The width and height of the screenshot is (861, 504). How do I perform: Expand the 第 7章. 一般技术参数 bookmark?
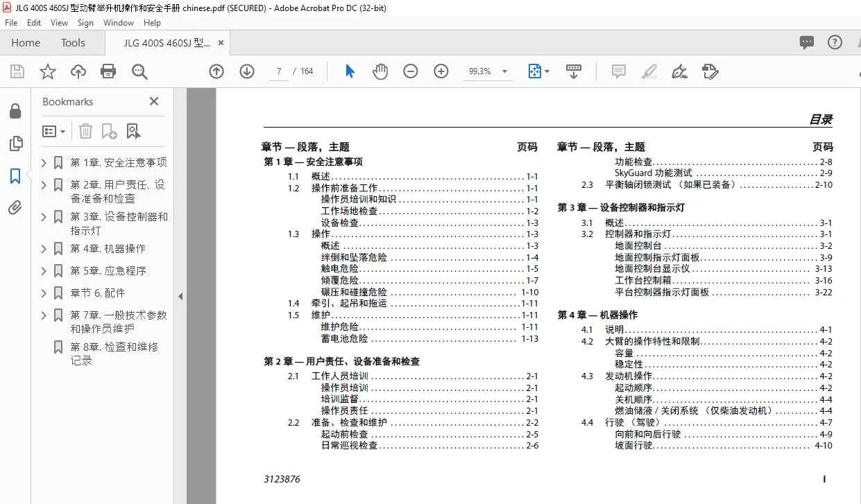44,315
